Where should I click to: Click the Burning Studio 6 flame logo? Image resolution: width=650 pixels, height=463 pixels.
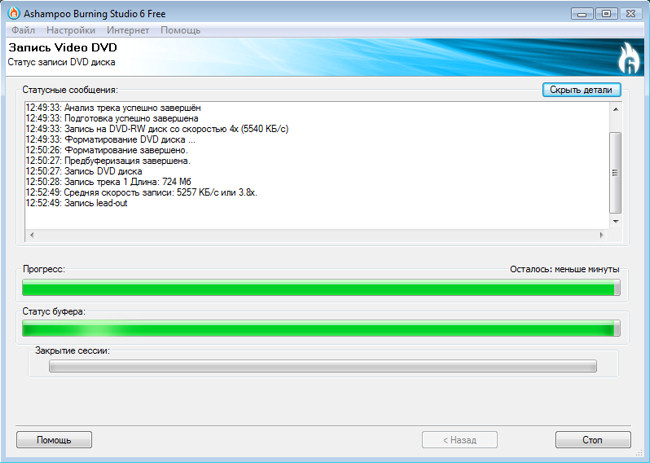629,58
